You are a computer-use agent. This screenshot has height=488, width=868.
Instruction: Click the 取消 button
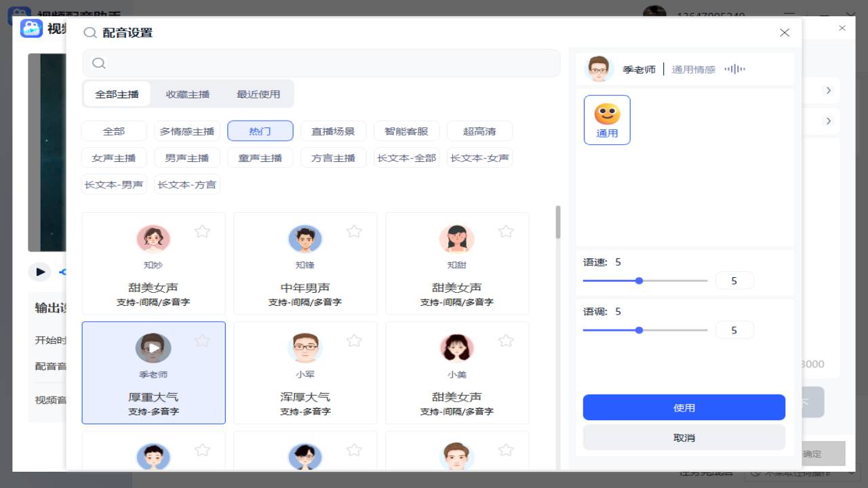(684, 437)
